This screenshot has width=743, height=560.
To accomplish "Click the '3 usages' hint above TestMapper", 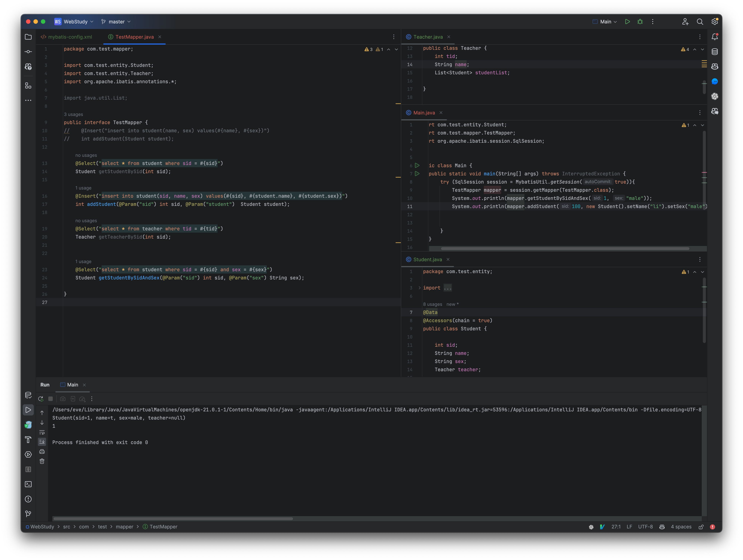I will point(74,114).
